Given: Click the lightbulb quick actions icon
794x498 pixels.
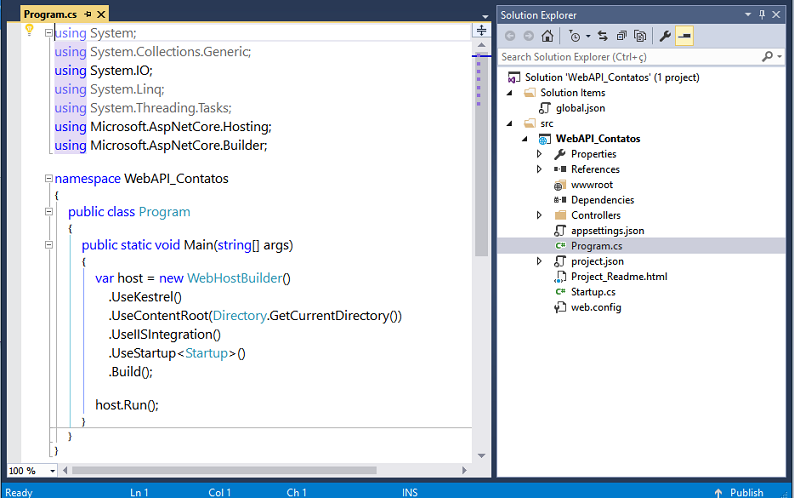Looking at the screenshot, I should click(x=29, y=30).
